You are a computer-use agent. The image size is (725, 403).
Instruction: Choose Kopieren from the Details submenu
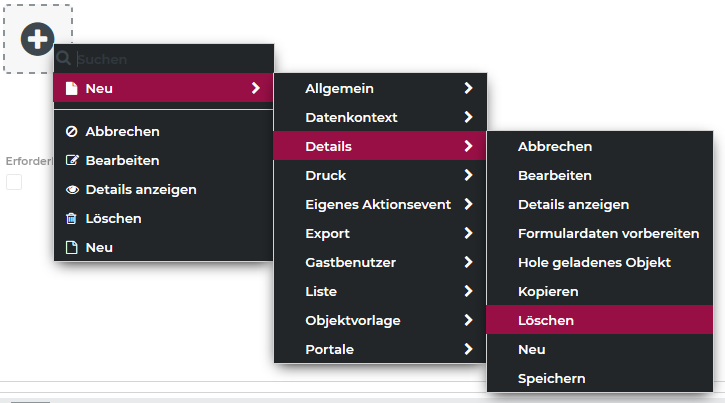(x=548, y=292)
